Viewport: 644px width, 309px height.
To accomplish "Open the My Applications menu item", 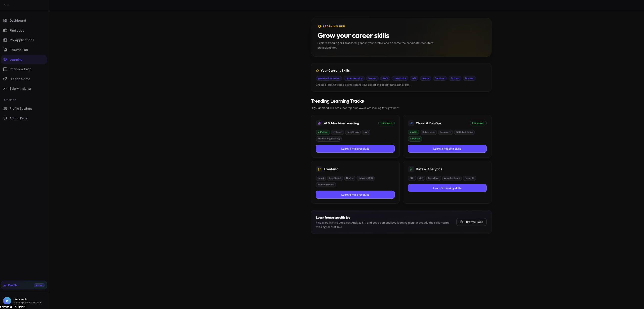I will pos(22,40).
